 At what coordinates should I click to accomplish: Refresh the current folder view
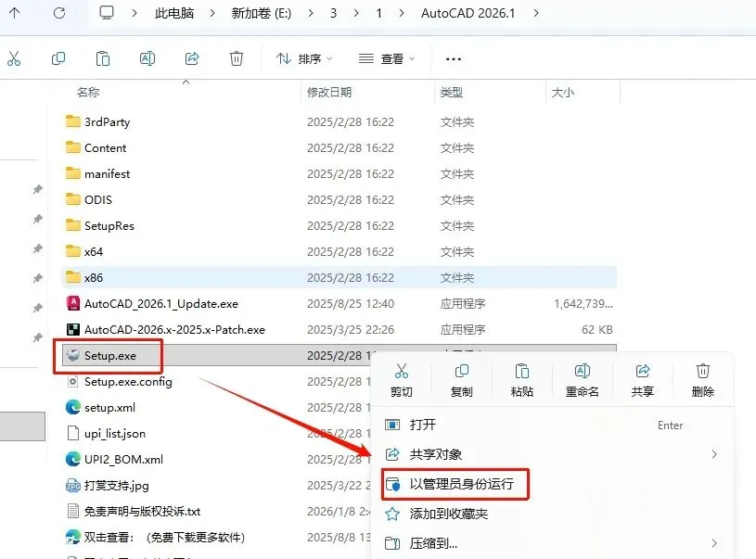tap(59, 13)
